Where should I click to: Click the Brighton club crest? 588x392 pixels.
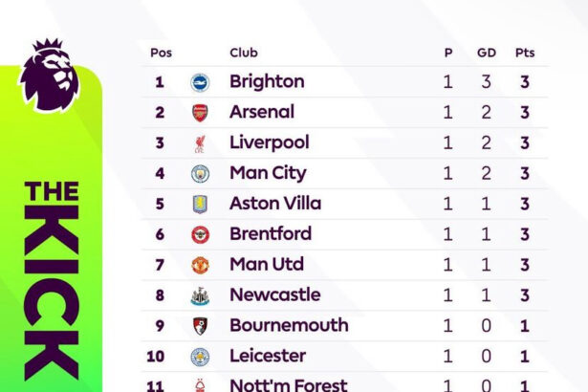[x=200, y=82]
